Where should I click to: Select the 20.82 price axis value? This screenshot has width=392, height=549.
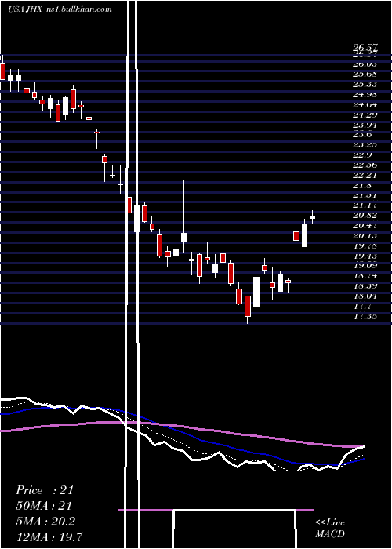(366, 216)
